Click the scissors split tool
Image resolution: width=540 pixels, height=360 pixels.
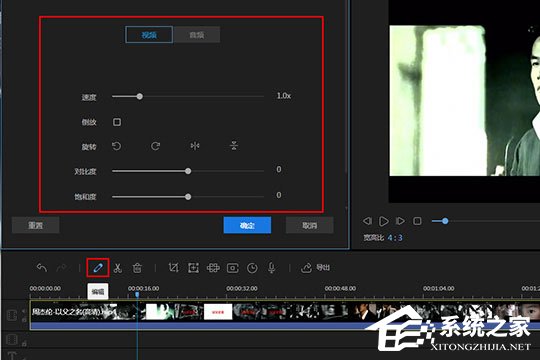coord(118,268)
